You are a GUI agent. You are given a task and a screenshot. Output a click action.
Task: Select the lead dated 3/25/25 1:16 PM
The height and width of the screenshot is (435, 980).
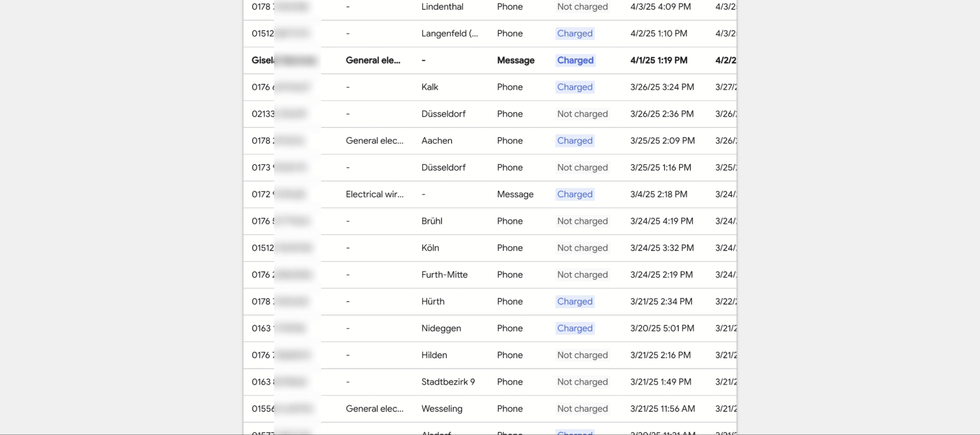point(660,168)
